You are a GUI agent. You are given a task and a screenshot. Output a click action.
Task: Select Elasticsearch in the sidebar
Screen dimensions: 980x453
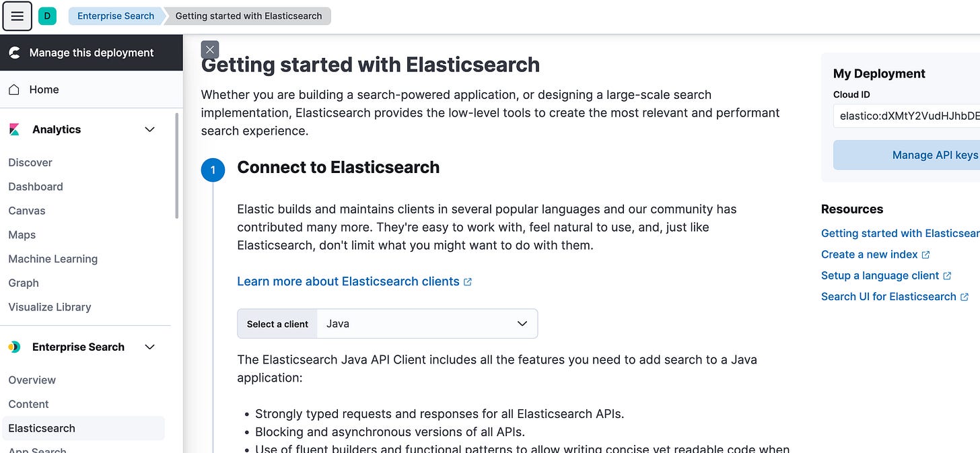[x=83, y=428]
